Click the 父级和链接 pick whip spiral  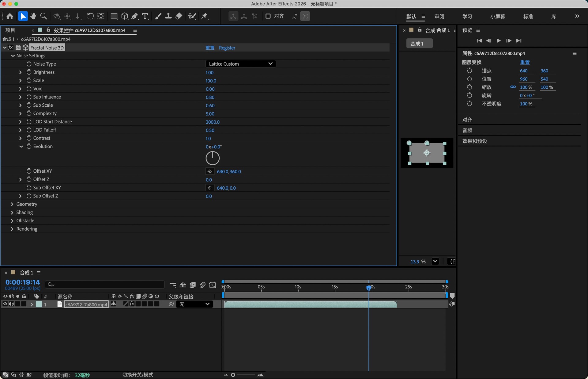coord(171,304)
